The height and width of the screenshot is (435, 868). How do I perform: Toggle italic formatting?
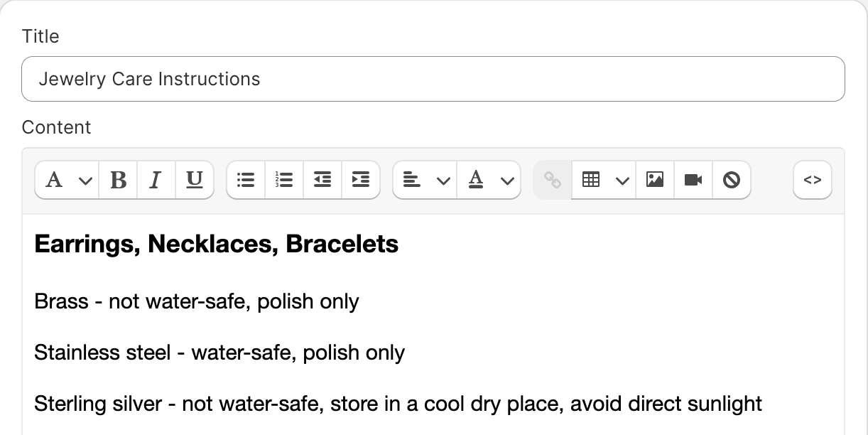(x=156, y=180)
